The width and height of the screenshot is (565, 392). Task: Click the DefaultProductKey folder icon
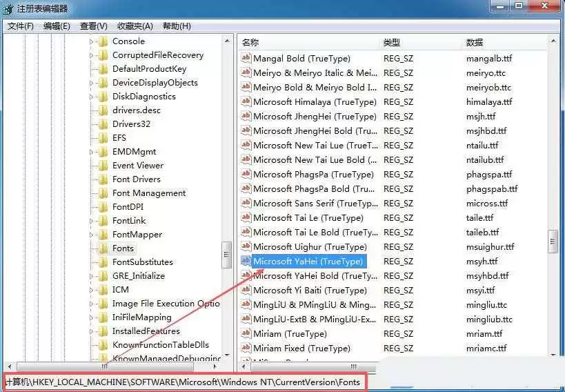click(103, 69)
